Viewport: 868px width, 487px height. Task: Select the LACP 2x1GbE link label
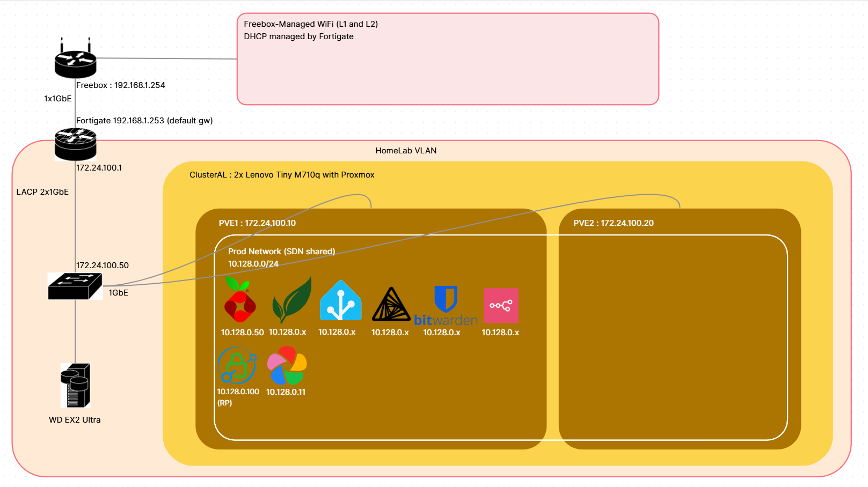point(42,192)
